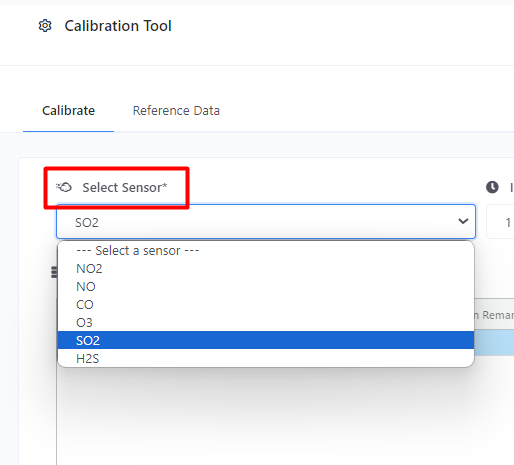Screen dimensions: 514x465
Task: Click the Select Sensor* label
Action: pos(125,188)
